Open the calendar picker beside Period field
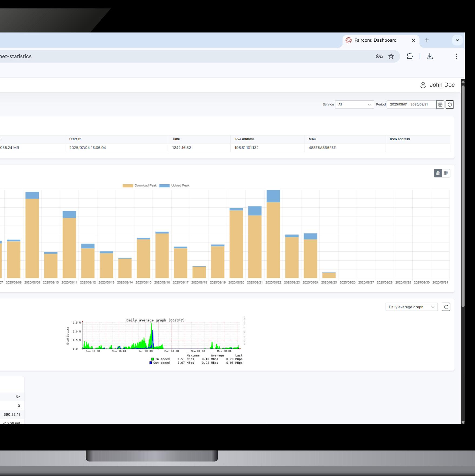This screenshot has width=475, height=476. click(440, 104)
